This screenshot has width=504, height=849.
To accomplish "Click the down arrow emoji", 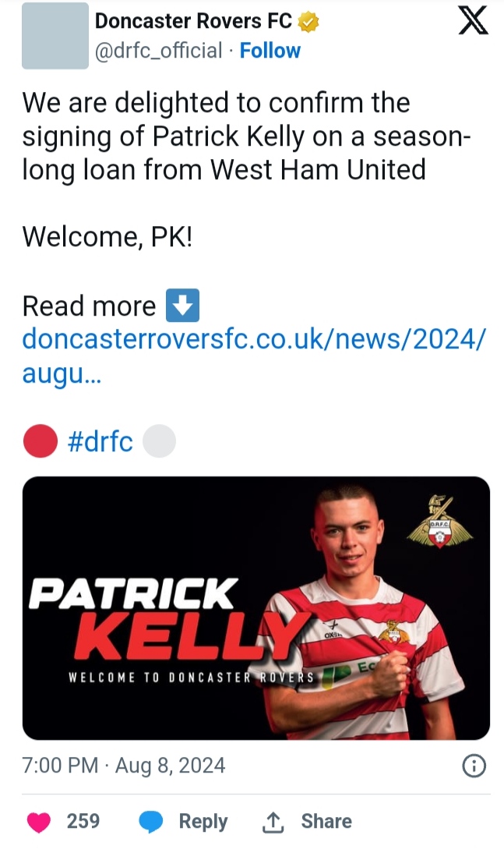I will coord(183,306).
